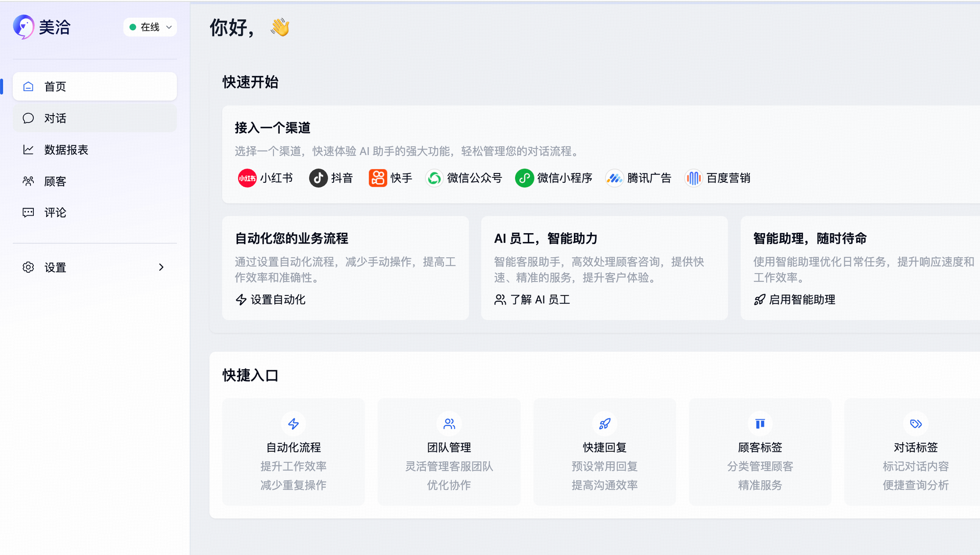
Task: Expand the 设置 menu chevron
Action: tap(161, 267)
